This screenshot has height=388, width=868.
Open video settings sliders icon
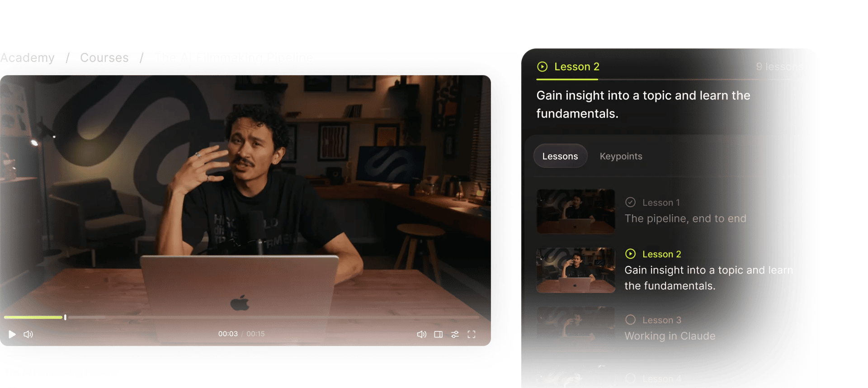455,334
